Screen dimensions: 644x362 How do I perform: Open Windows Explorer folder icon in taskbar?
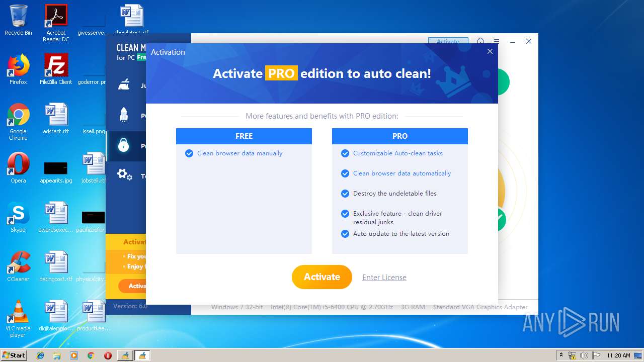tap(57, 355)
